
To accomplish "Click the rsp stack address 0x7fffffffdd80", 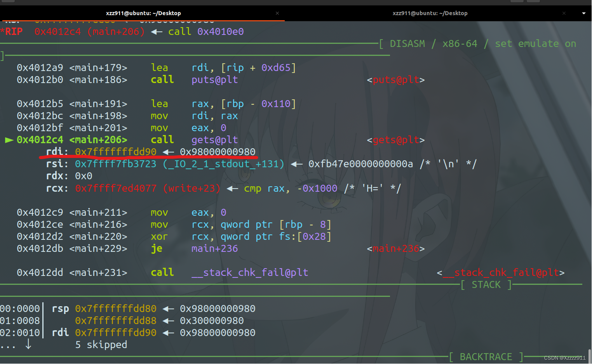I will tap(115, 309).
